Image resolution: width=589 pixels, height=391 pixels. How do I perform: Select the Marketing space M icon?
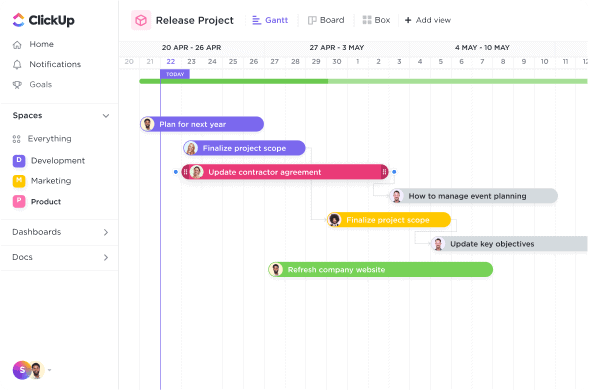(19, 181)
